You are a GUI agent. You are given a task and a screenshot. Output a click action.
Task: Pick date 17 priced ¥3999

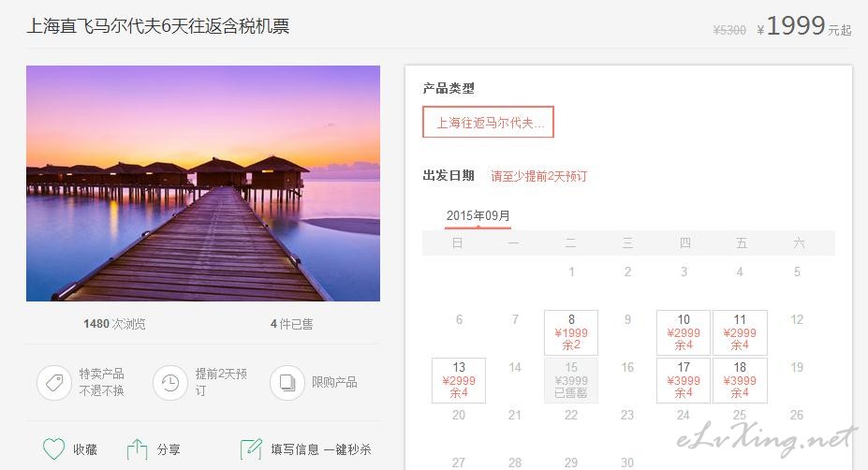(x=684, y=380)
